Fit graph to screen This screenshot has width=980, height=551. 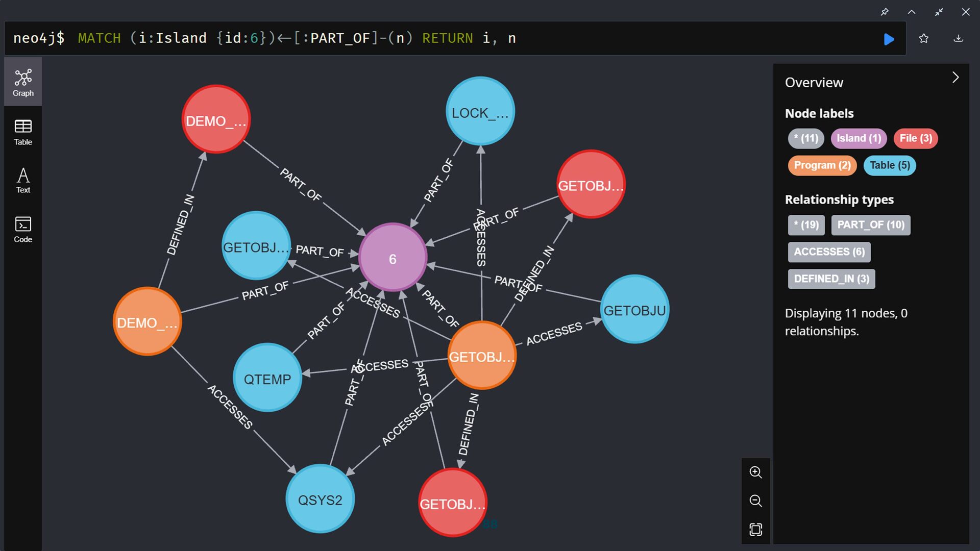click(x=755, y=530)
